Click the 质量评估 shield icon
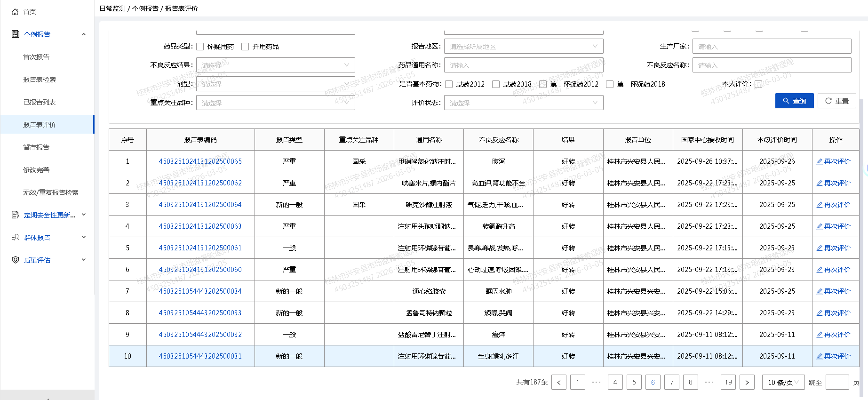 15,260
